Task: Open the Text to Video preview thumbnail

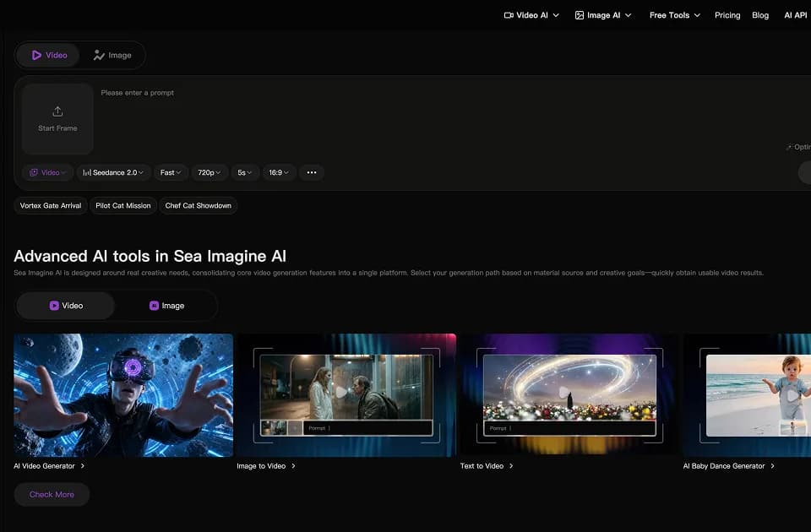Action: coord(569,395)
